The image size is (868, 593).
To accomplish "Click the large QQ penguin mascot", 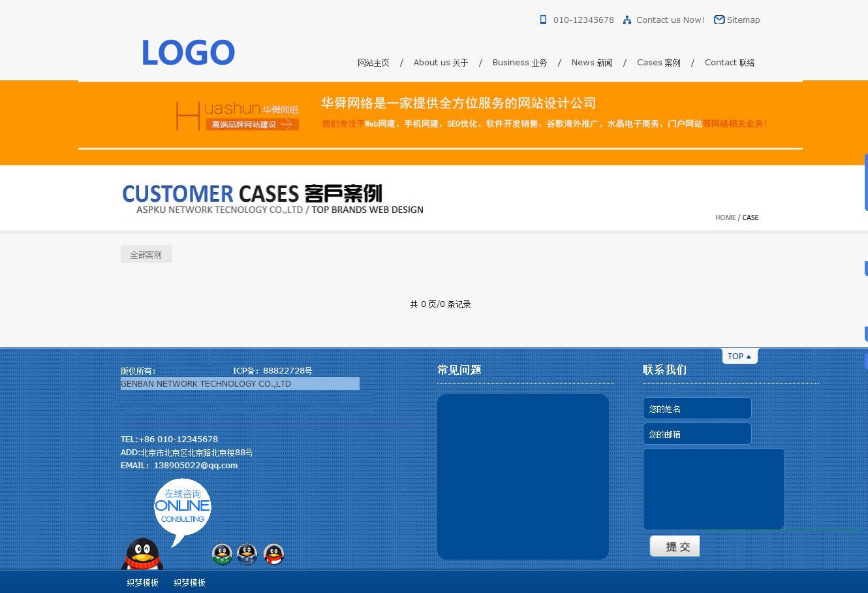I will [142, 554].
